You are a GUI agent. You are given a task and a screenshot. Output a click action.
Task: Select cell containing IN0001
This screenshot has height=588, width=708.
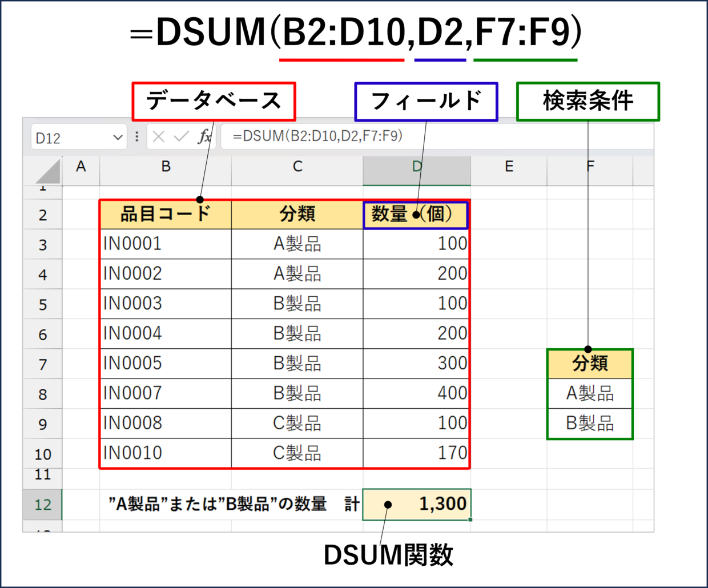(166, 244)
